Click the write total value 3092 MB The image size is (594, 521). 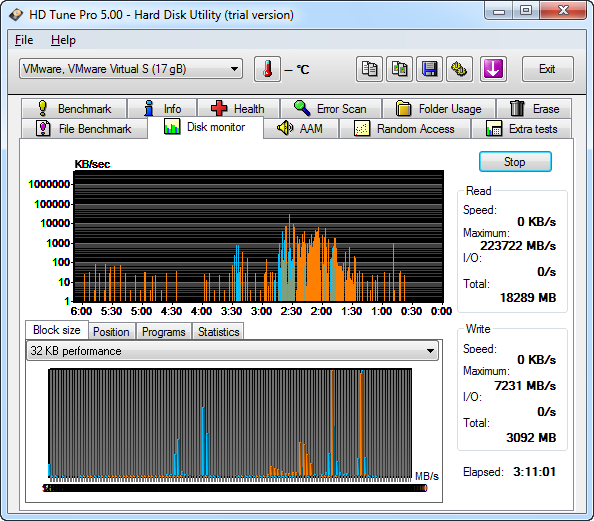coord(531,438)
